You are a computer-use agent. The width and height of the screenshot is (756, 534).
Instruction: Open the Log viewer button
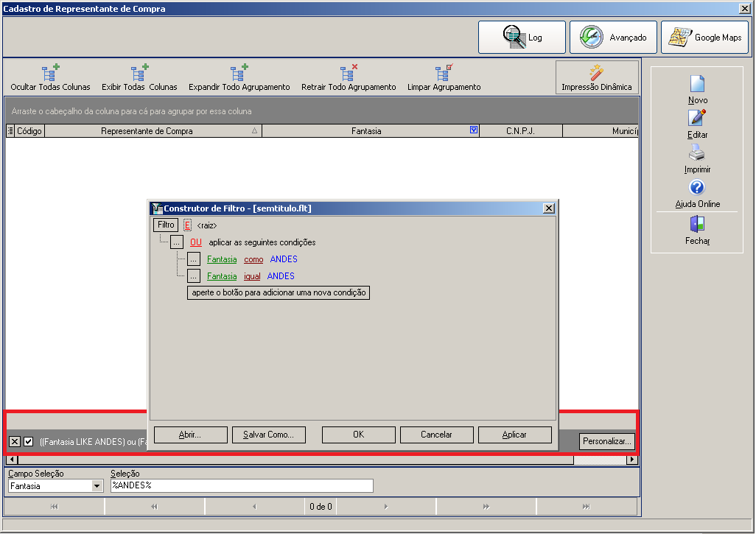point(522,37)
